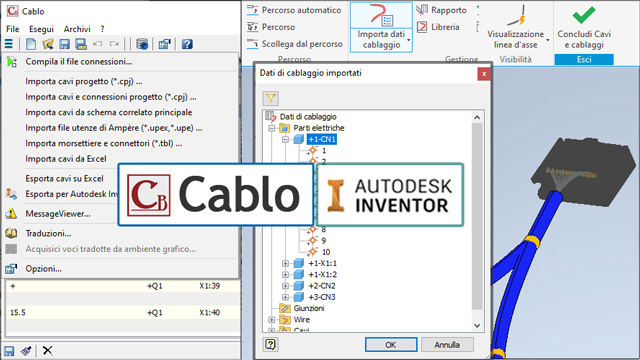Click the Concludi Cavi e cablaggi checkmark
This screenshot has height=360, width=640.
click(584, 15)
